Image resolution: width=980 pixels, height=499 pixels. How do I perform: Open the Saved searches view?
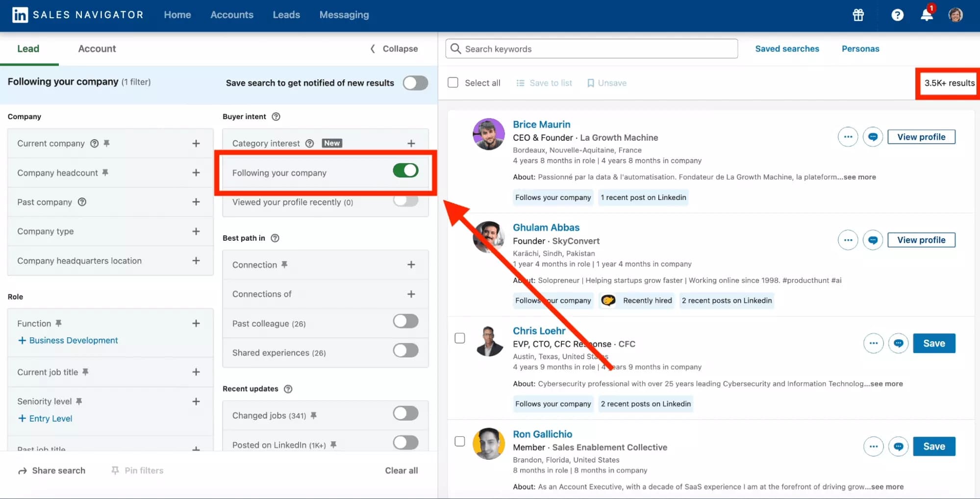click(787, 49)
